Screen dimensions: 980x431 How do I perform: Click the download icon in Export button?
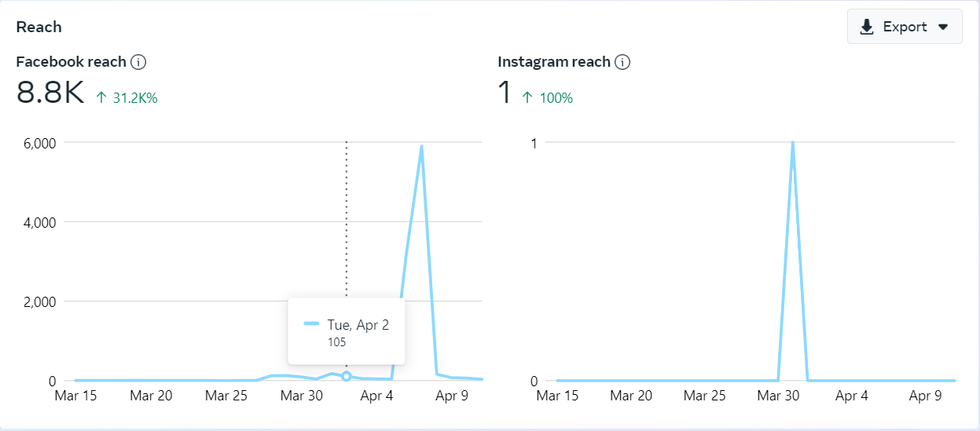click(867, 27)
